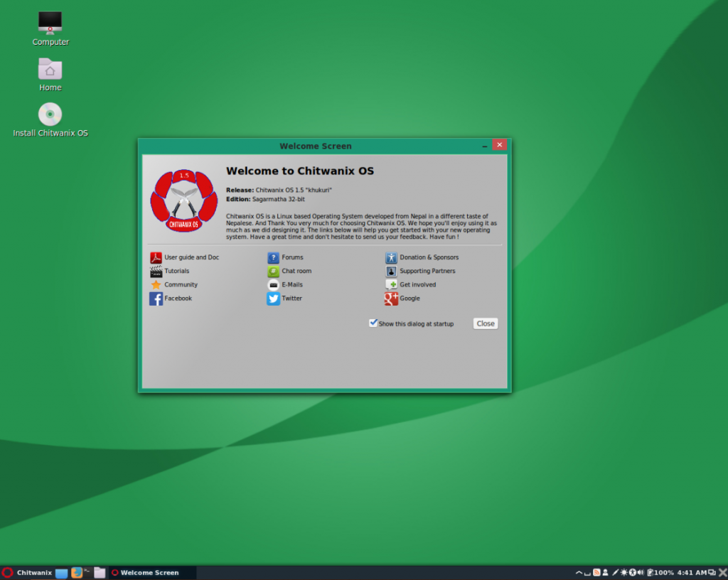728x580 pixels.
Task: Open the Facebook link text
Action: pyautogui.click(x=178, y=299)
